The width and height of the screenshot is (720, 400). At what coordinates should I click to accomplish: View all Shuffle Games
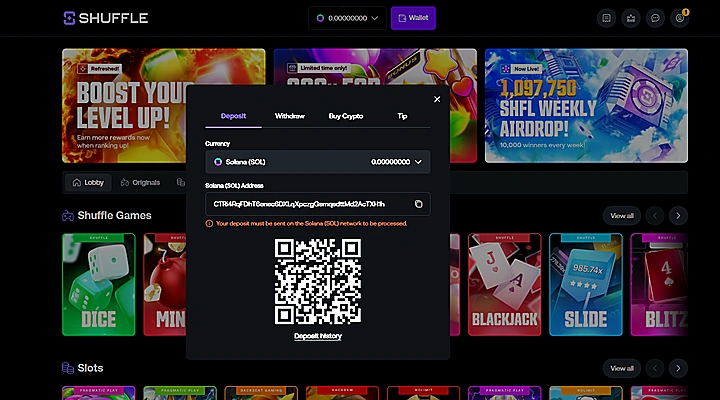click(622, 216)
